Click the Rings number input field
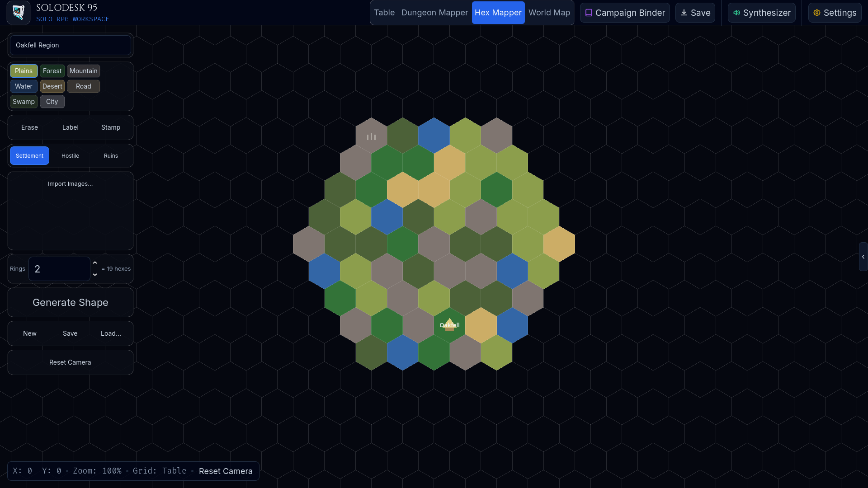The width and height of the screenshot is (868, 488). (x=59, y=269)
